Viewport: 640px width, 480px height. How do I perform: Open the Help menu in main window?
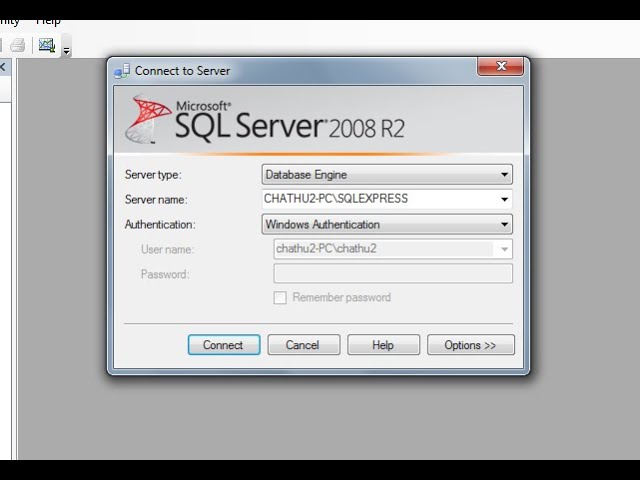48,22
